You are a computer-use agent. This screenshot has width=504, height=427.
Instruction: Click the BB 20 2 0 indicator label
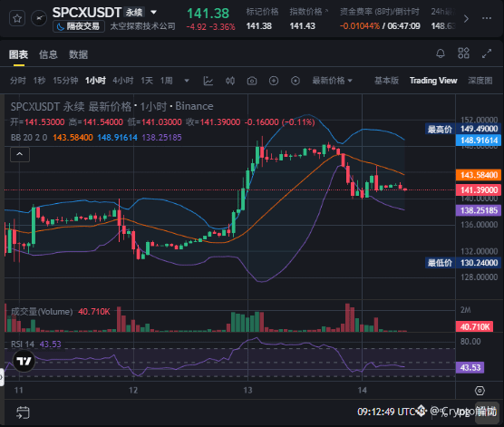[29, 138]
